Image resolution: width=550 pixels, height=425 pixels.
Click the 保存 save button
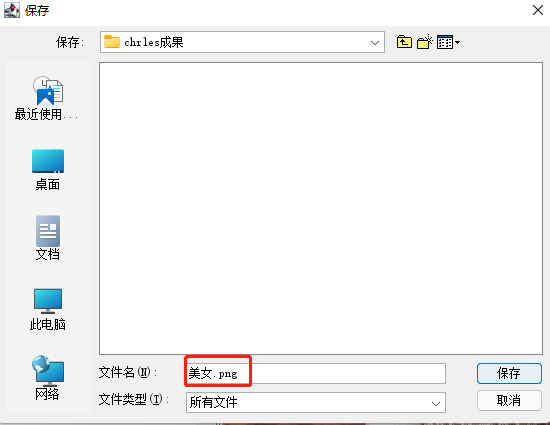[x=509, y=373]
